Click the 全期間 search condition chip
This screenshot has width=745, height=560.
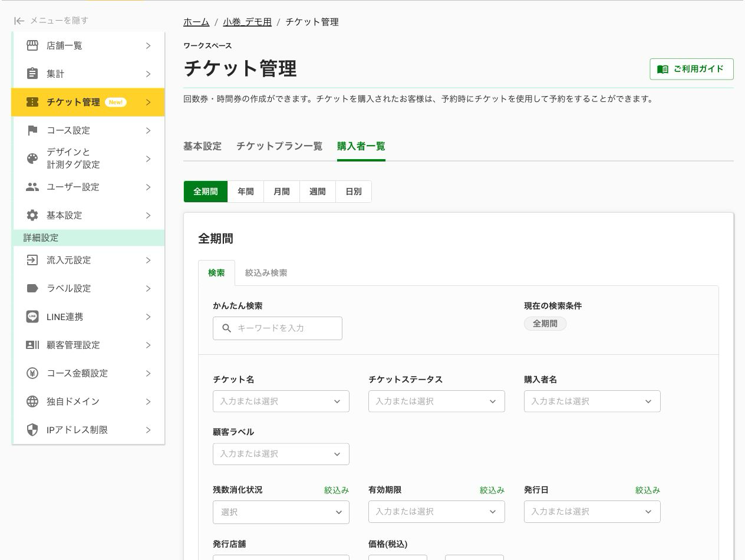point(545,324)
